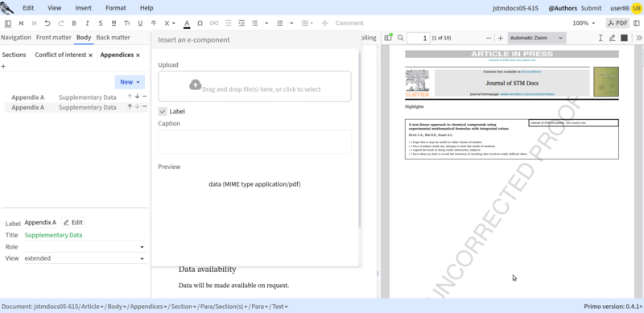
Task: Switch to Navigation tab
Action: coord(16,37)
